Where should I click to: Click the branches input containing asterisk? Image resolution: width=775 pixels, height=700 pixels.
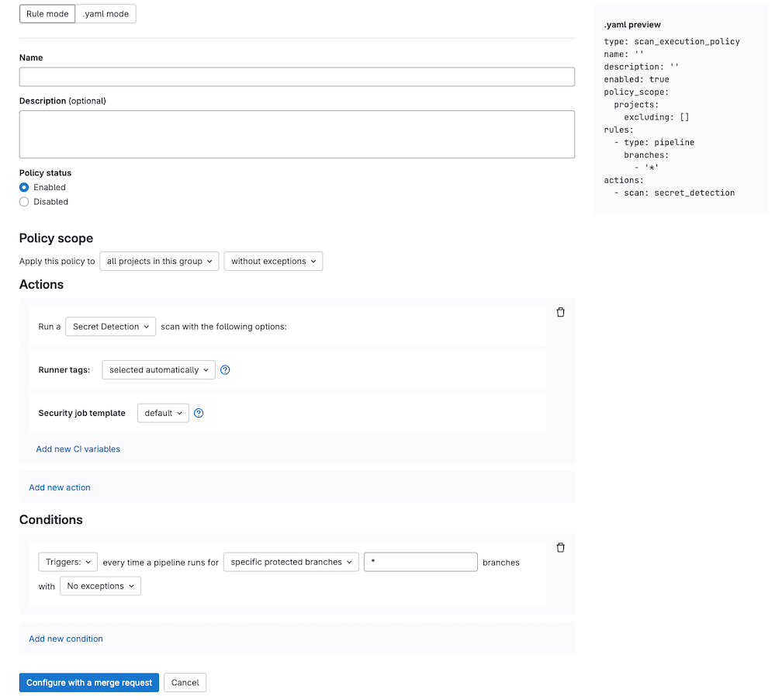tap(420, 561)
